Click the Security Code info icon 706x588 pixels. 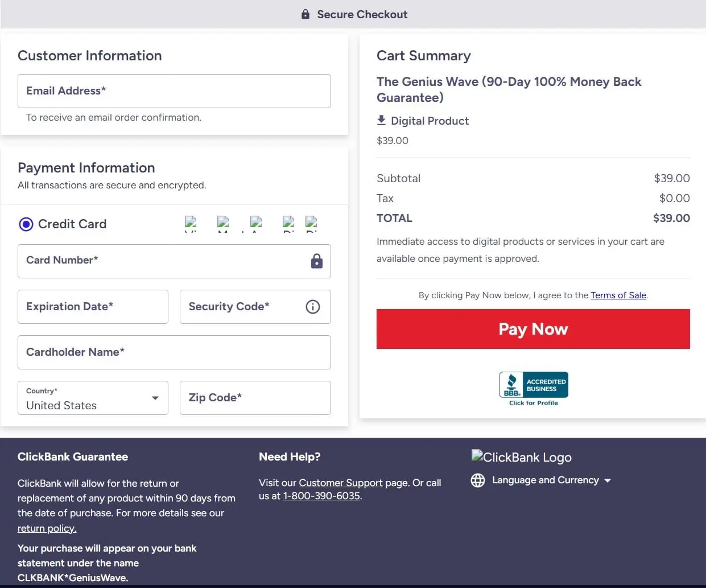click(312, 307)
